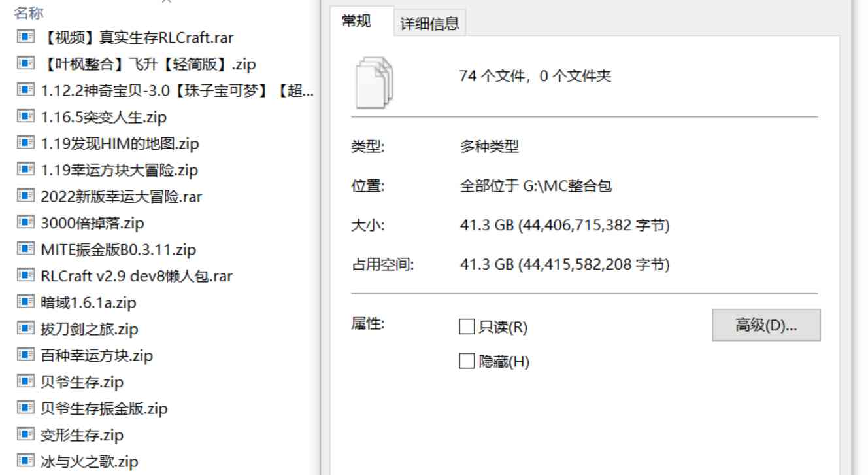This screenshot has width=868, height=475.
Task: Select file name 百种幸运方块.zip
Action: (97, 355)
